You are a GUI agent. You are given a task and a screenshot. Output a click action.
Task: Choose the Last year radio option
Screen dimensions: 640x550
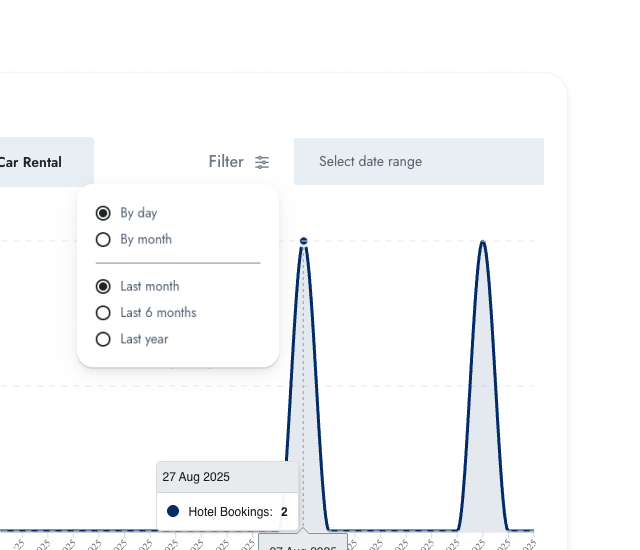coord(103,339)
